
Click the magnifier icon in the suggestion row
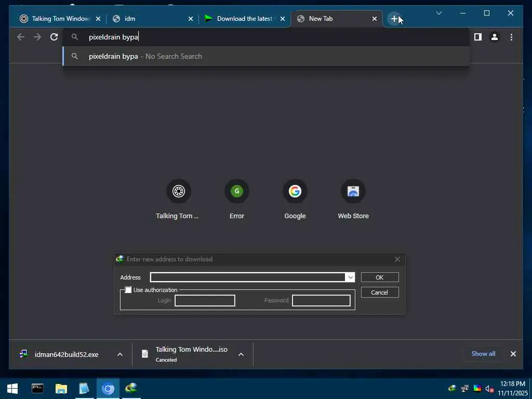75,56
